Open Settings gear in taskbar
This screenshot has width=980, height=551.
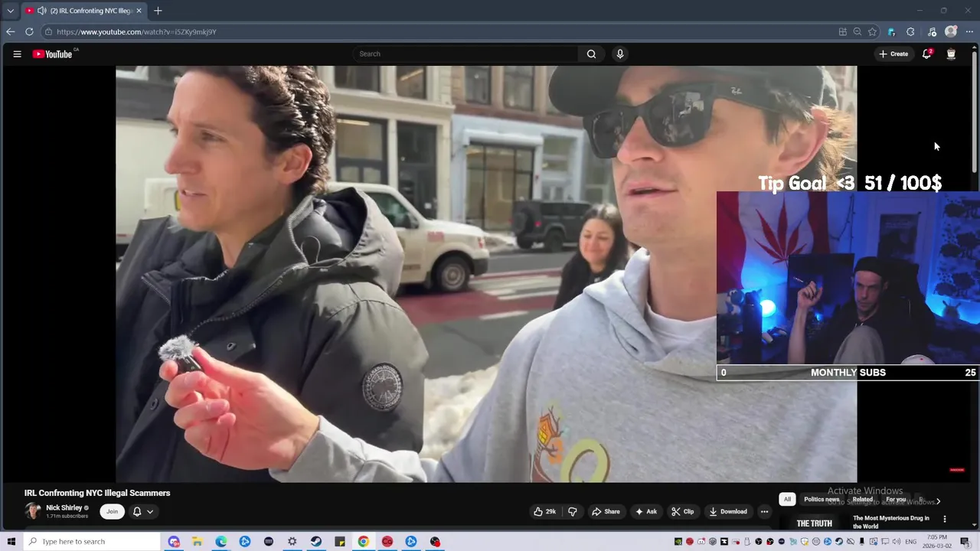[292, 542]
